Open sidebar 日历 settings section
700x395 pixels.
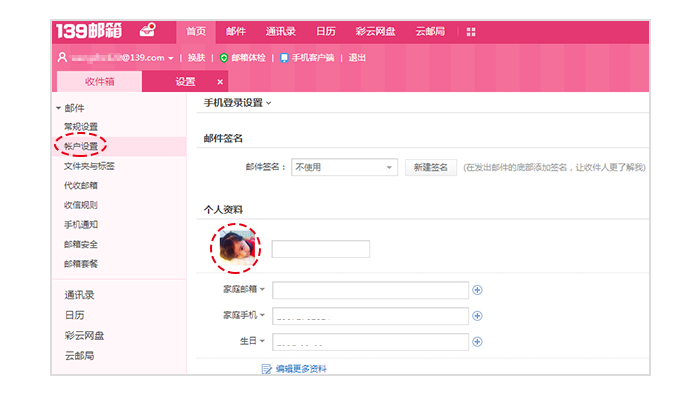75,316
